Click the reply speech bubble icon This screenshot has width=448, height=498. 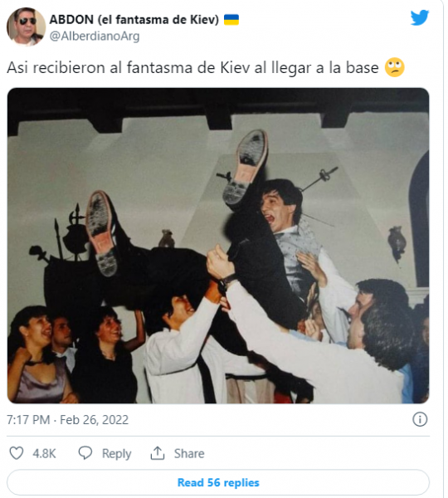85,453
